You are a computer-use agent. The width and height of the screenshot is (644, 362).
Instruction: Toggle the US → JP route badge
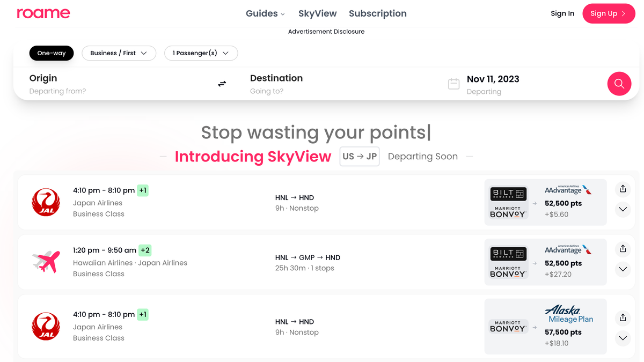(x=360, y=157)
